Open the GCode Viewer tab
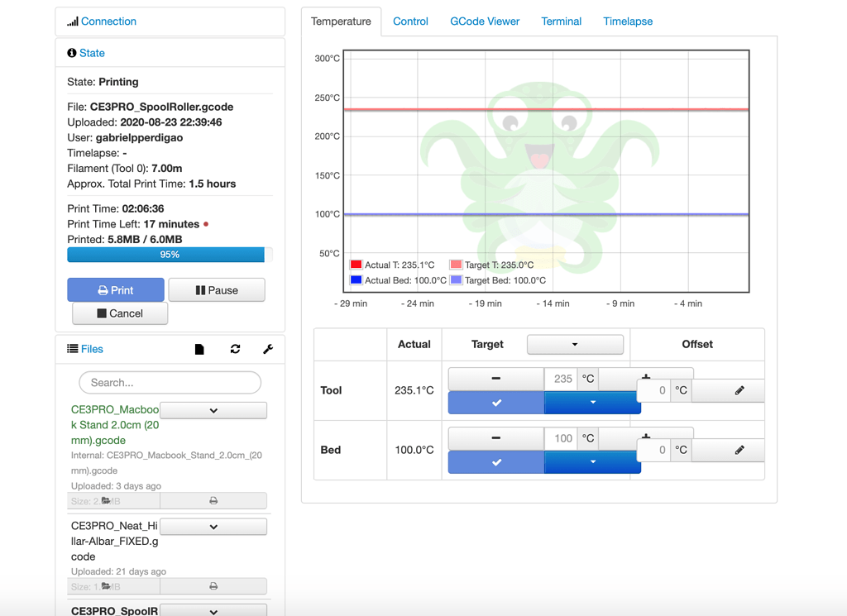 point(485,21)
